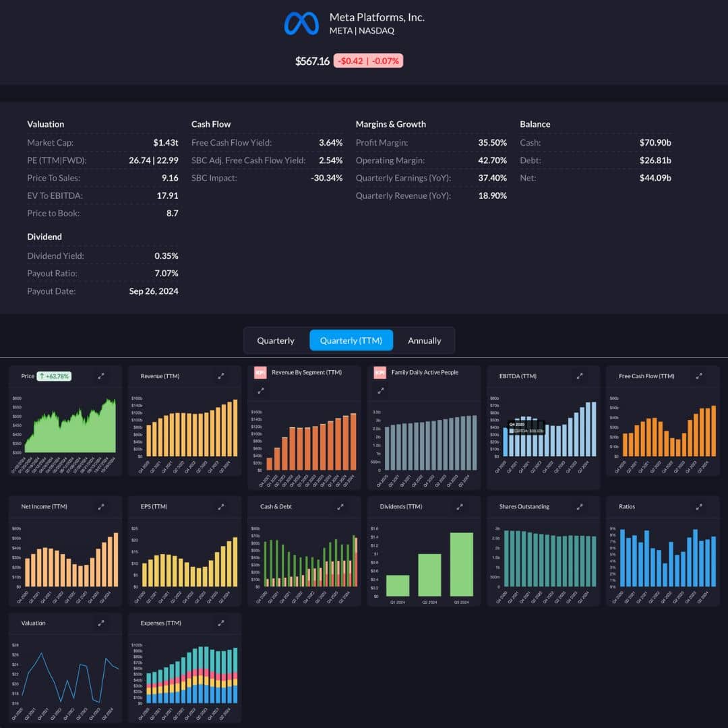Click KPI badge on Revenue By Segment
The height and width of the screenshot is (728, 728).
click(260, 372)
